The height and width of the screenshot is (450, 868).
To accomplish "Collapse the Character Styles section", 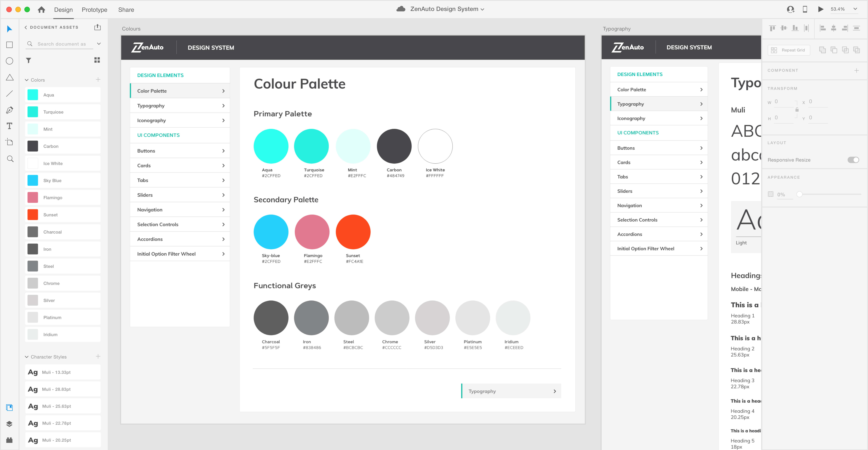I will (27, 357).
